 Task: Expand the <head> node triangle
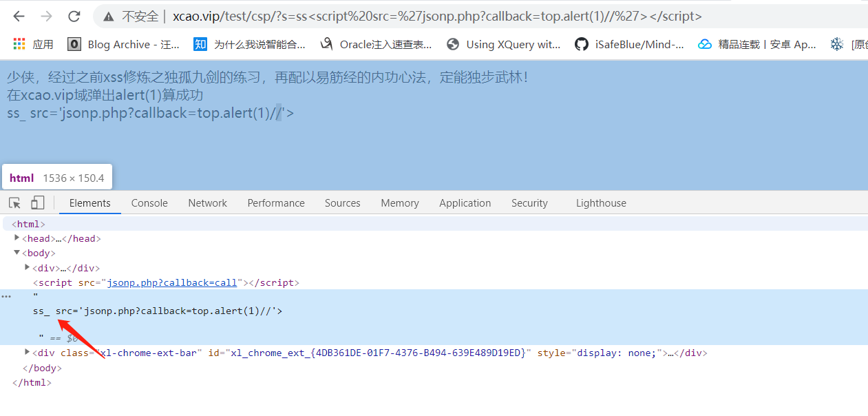coord(17,238)
